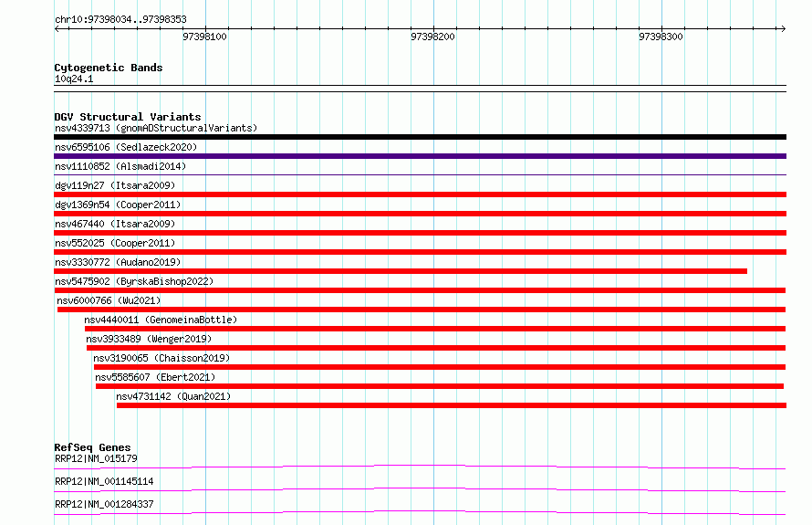Open the nsv6595106 Sedlazeck2020 label
Image resolution: width=812 pixels, height=525 pixels.
[126, 147]
